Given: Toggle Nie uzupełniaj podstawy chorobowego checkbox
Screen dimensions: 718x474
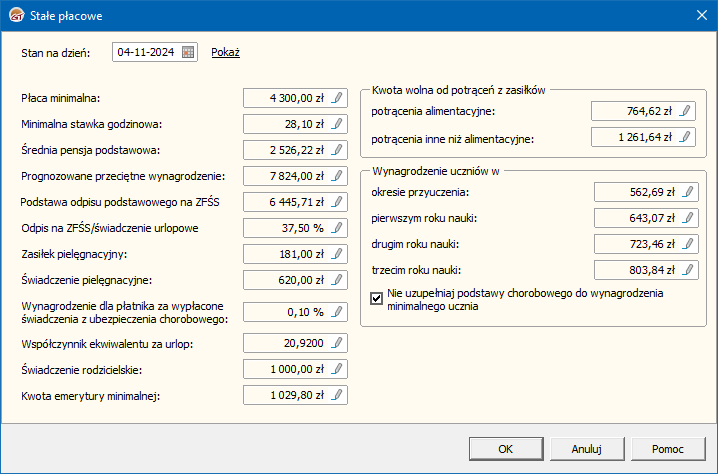Looking at the screenshot, I should click(x=376, y=299).
